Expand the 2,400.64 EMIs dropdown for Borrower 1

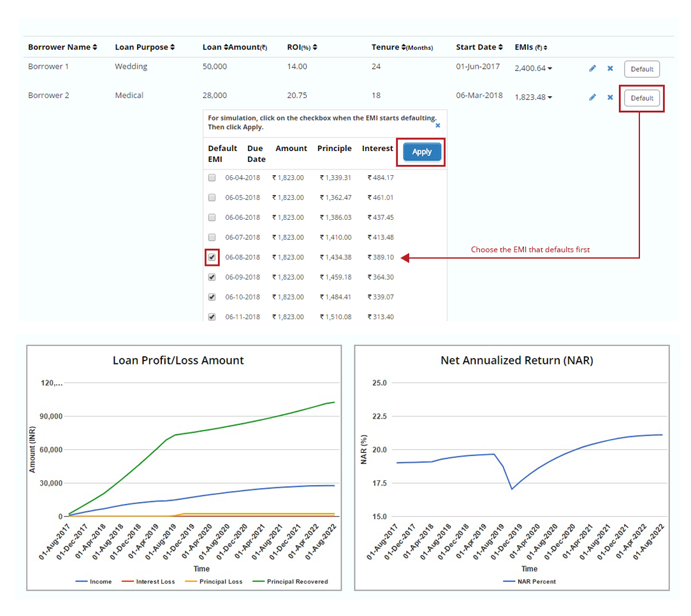(x=550, y=69)
